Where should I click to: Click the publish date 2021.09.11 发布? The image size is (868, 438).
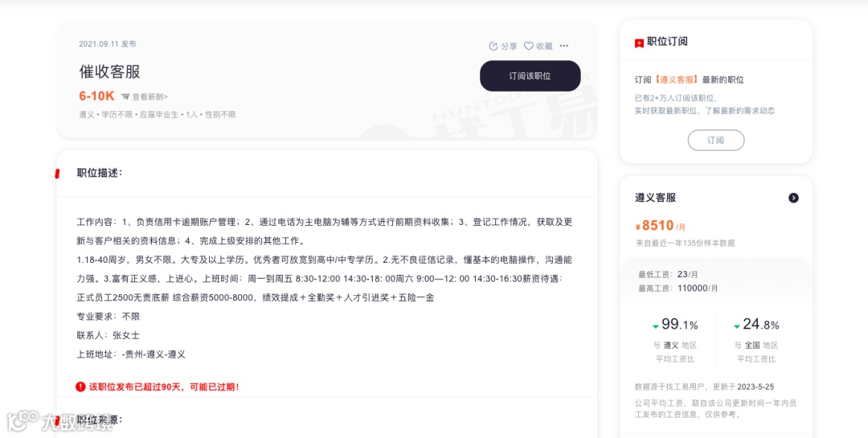click(x=108, y=43)
